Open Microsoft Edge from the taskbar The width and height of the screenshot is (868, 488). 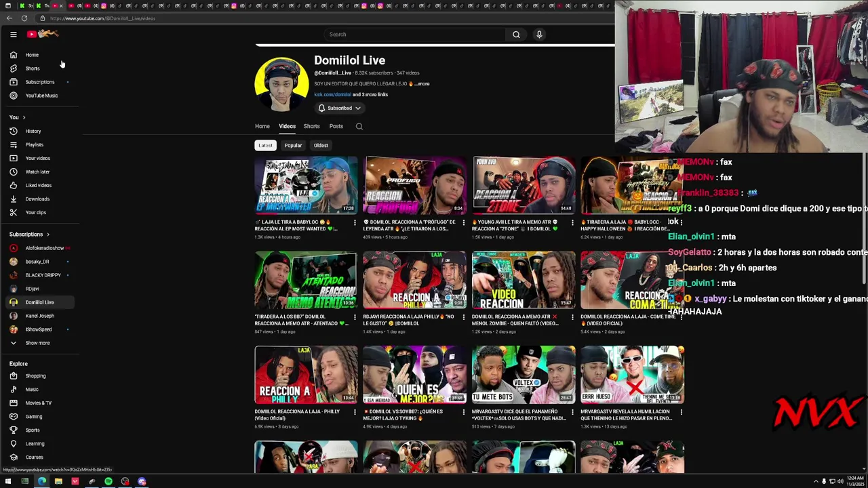(x=41, y=481)
